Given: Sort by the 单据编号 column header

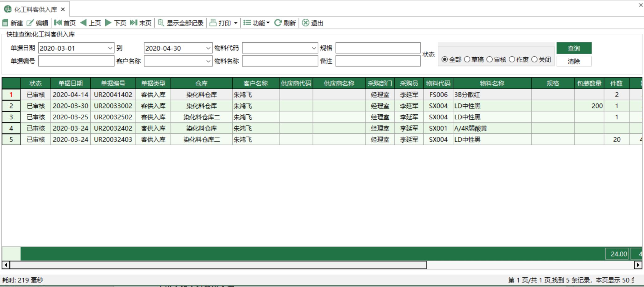Looking at the screenshot, I should point(113,84).
